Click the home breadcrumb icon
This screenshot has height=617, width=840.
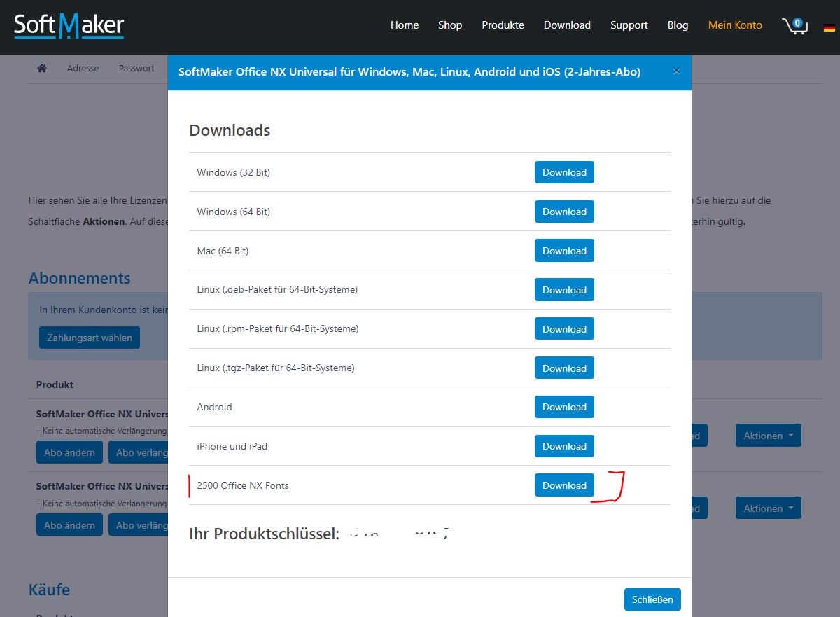coord(42,69)
